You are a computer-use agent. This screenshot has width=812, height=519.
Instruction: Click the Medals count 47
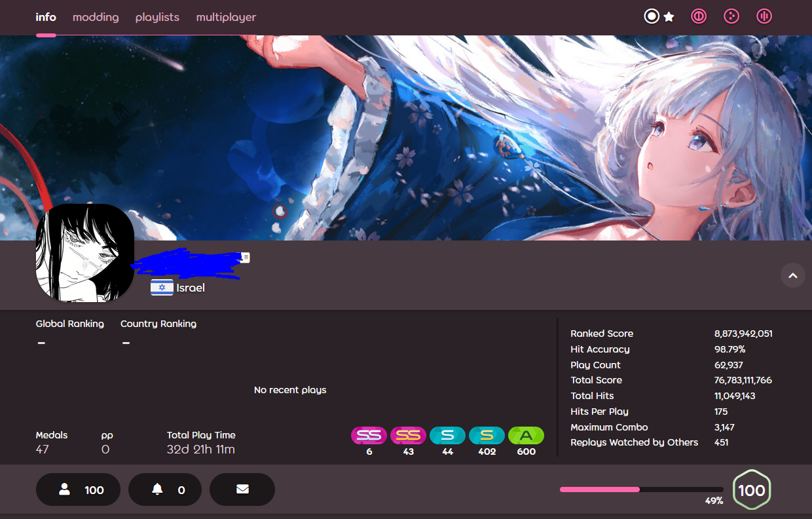pyautogui.click(x=43, y=450)
